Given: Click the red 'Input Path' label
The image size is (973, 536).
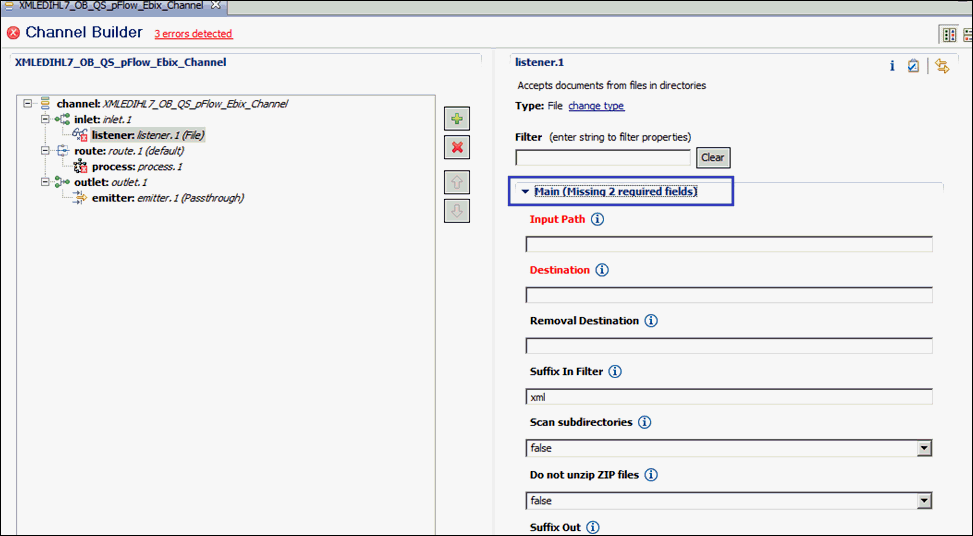Looking at the screenshot, I should pyautogui.click(x=557, y=219).
